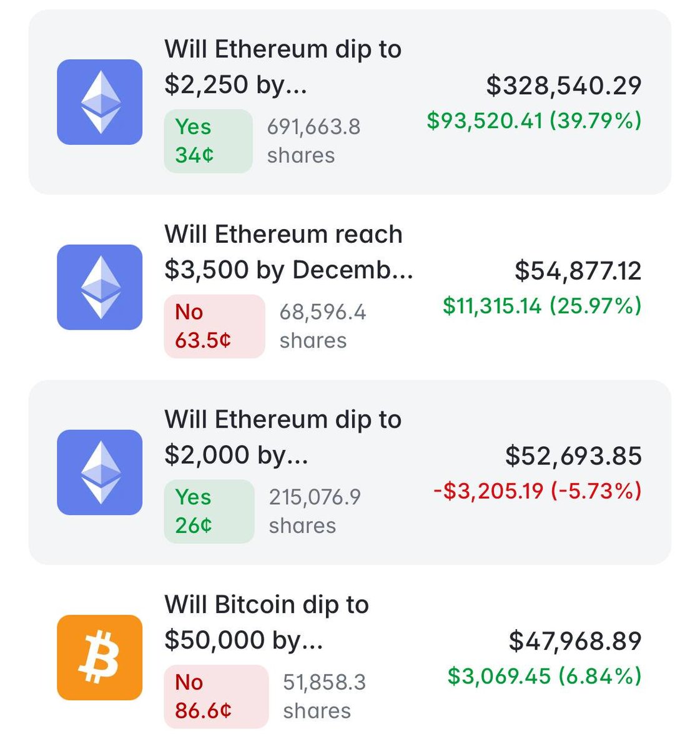700x749 pixels.
Task: Open 'Will Ethereum dip to $2,250' market title
Action: (x=283, y=66)
